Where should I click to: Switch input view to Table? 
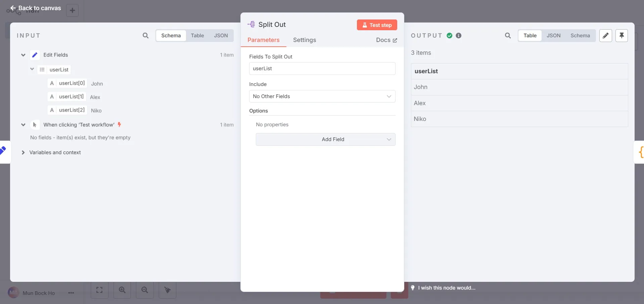click(x=197, y=36)
